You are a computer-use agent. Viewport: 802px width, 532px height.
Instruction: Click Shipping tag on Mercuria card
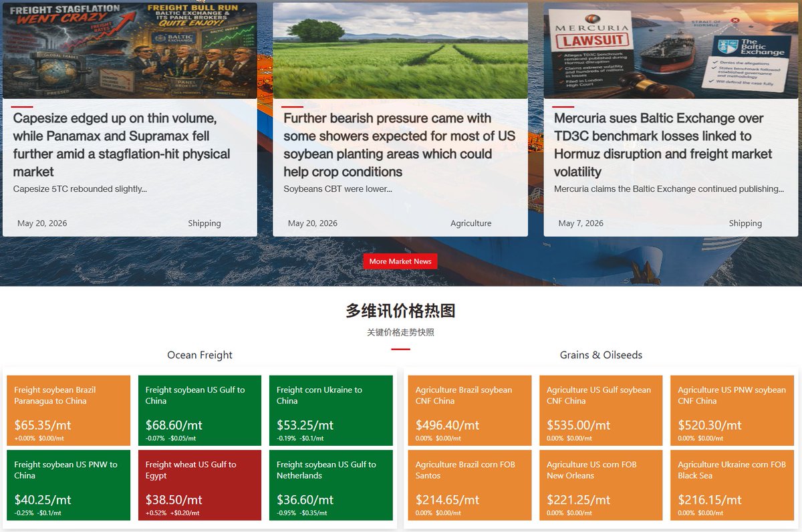(745, 223)
